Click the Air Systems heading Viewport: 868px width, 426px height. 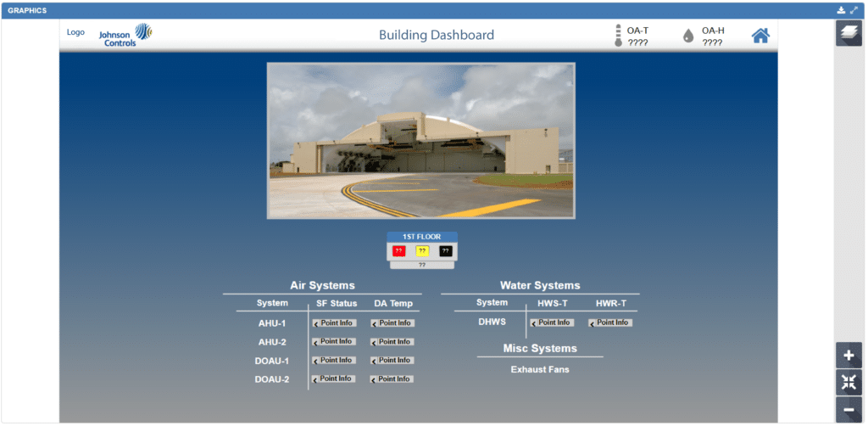pyautogui.click(x=322, y=286)
